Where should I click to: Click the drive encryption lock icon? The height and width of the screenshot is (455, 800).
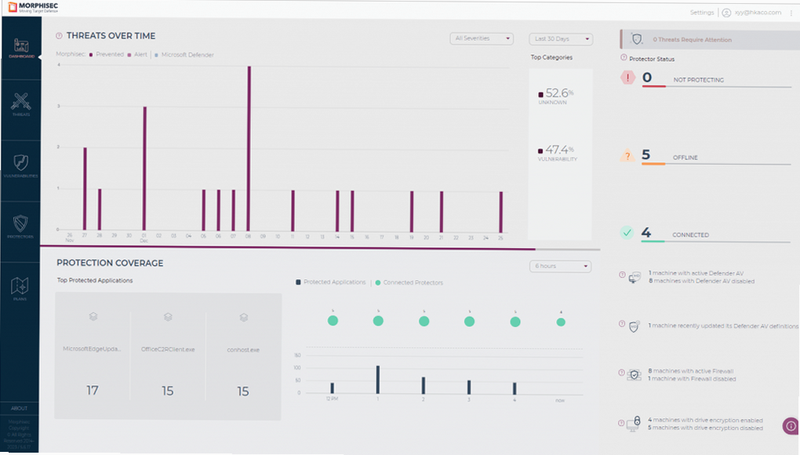[634, 423]
